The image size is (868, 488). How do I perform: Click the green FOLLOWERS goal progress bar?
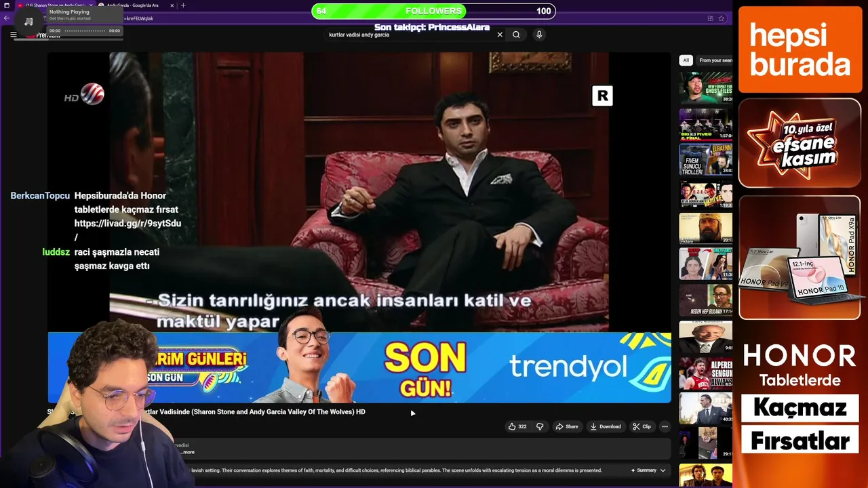click(x=433, y=11)
